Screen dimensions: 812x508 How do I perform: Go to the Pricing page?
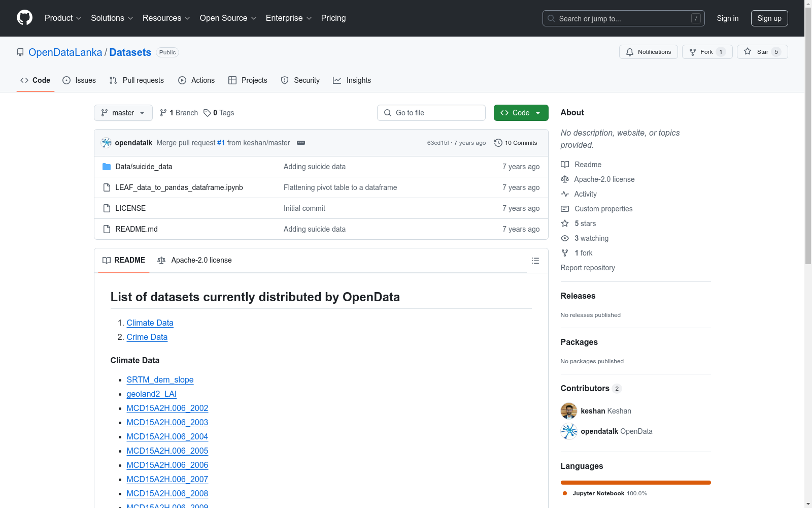click(x=333, y=18)
